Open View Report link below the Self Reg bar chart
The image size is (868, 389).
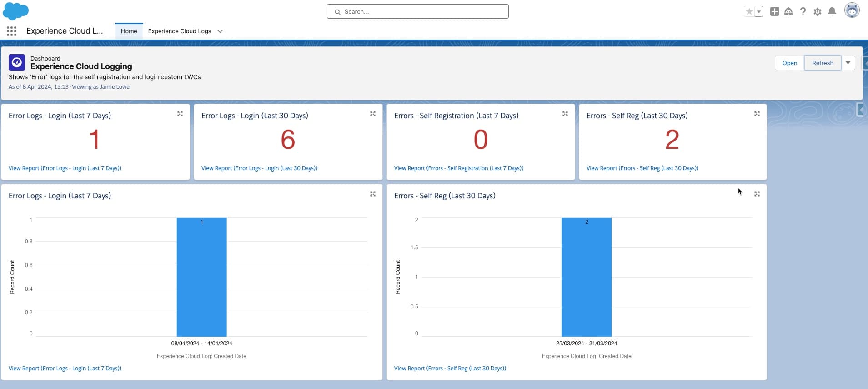coord(450,369)
